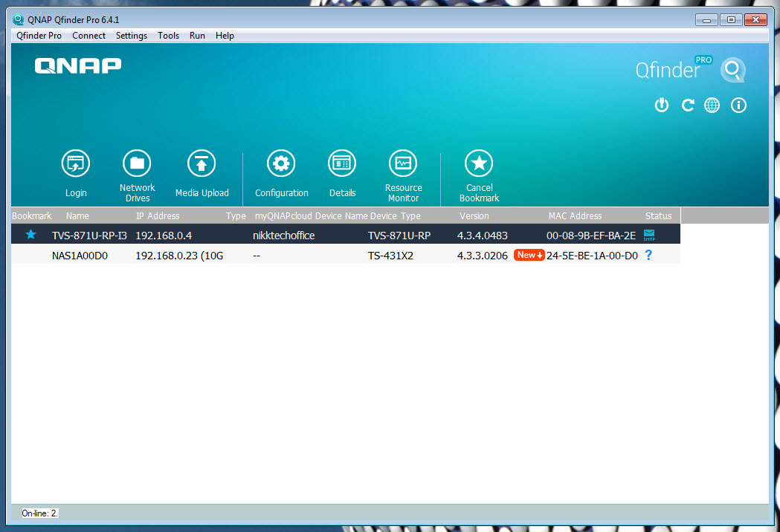The image size is (780, 532).
Task: Open the Tools menu
Action: click(x=168, y=36)
